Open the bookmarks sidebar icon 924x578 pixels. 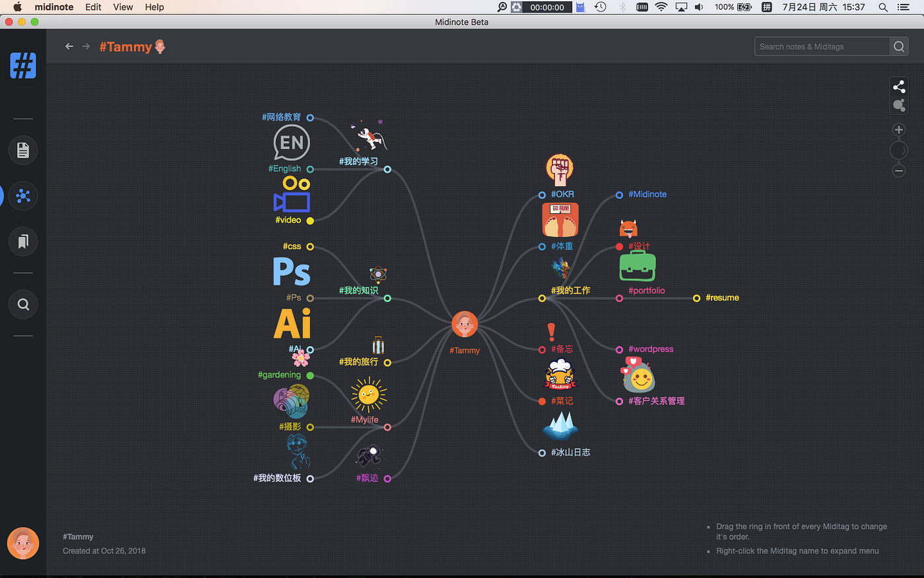click(23, 242)
